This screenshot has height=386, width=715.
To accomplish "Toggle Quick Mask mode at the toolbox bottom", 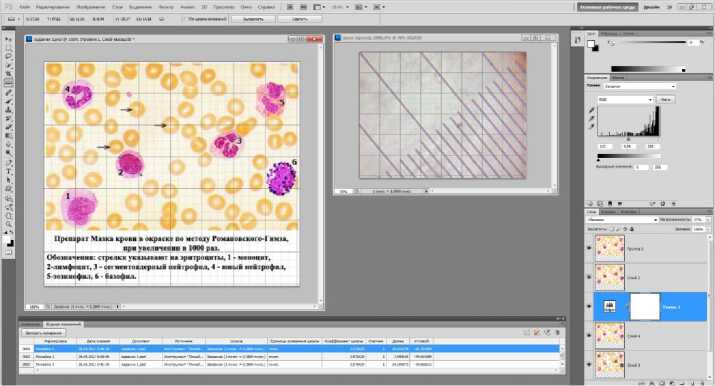I will (x=9, y=252).
